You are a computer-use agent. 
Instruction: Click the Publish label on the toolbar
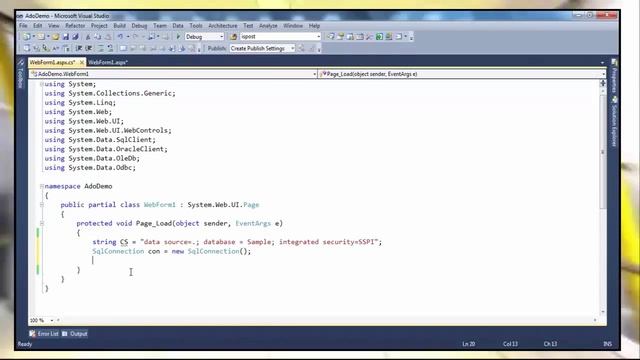point(216,48)
